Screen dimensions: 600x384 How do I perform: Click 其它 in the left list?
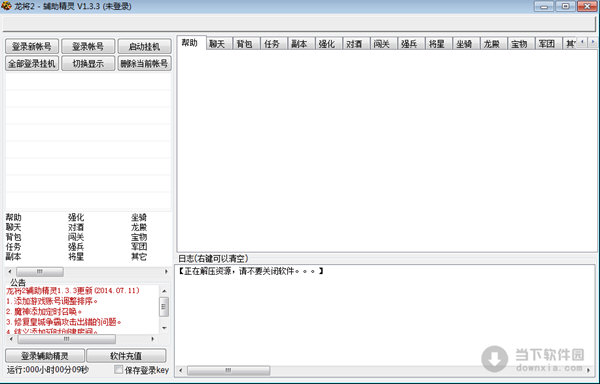(x=139, y=257)
